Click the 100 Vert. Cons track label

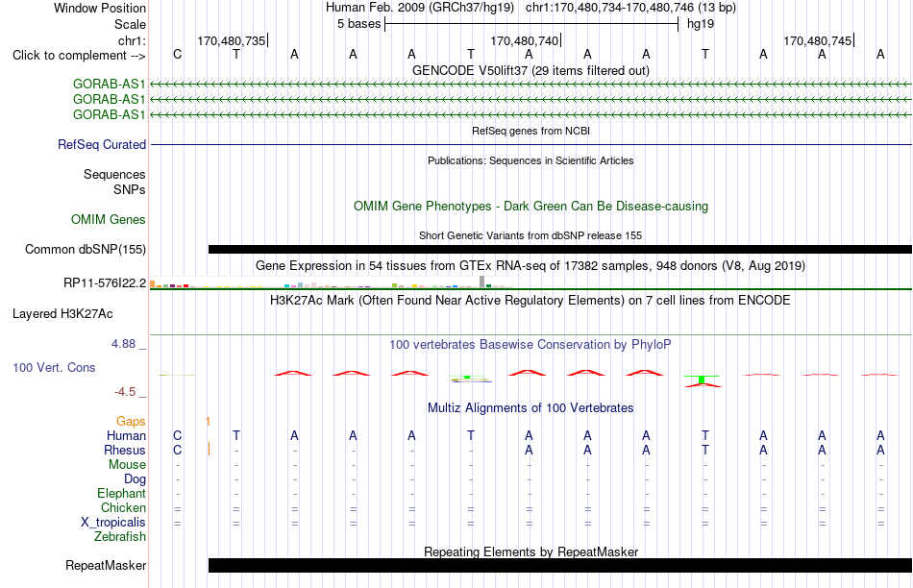(x=54, y=367)
